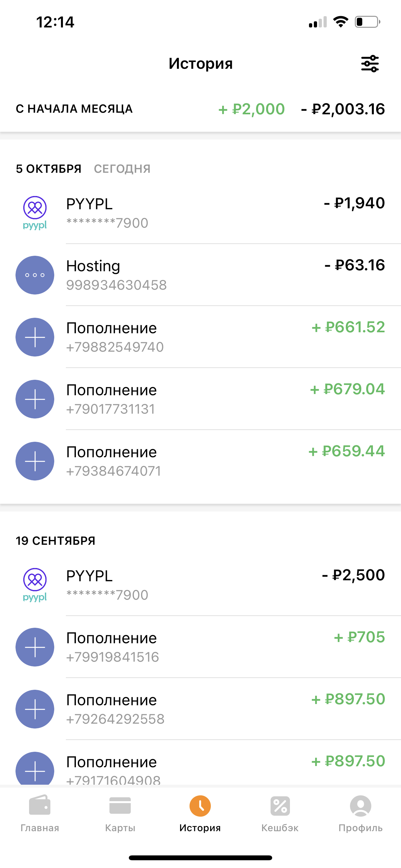Tap the month-to-date expense −₽2,003.16
Screen dimensions: 401x868
(343, 109)
